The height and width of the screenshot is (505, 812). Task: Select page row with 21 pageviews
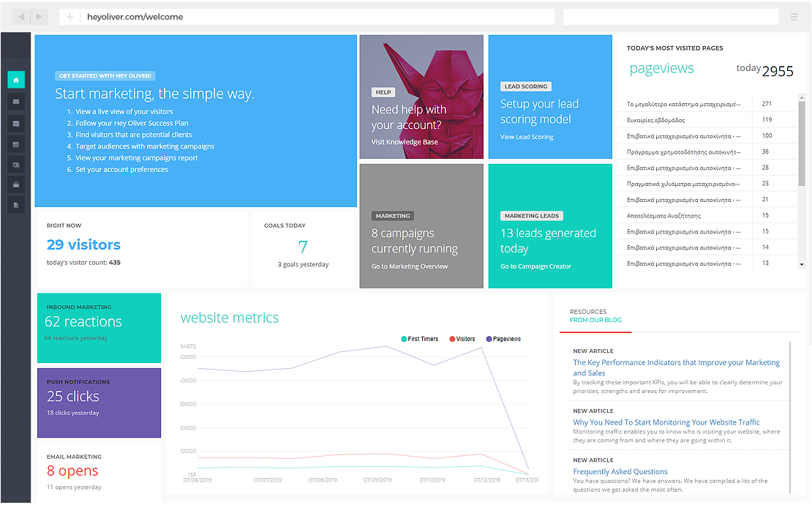pyautogui.click(x=707, y=199)
